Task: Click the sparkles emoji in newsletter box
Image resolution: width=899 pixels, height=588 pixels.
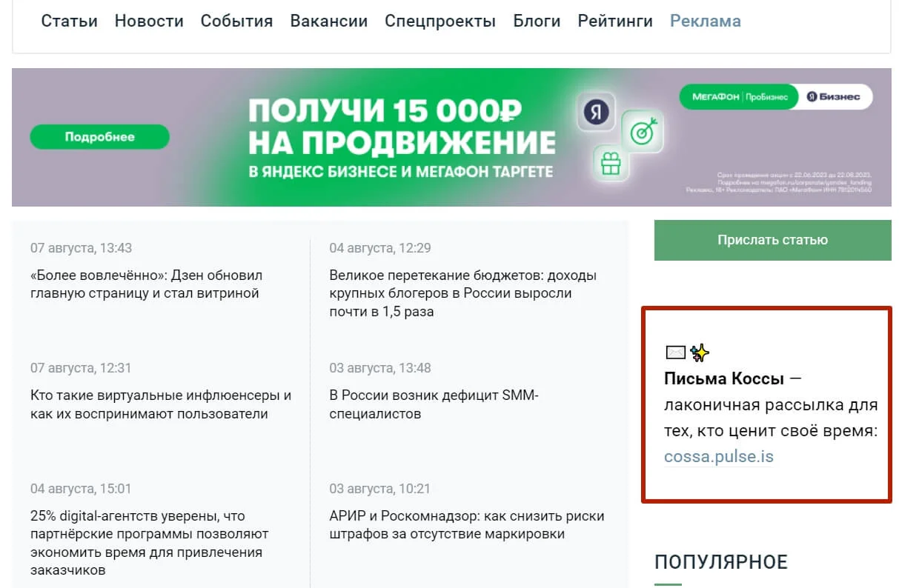Action: click(700, 353)
